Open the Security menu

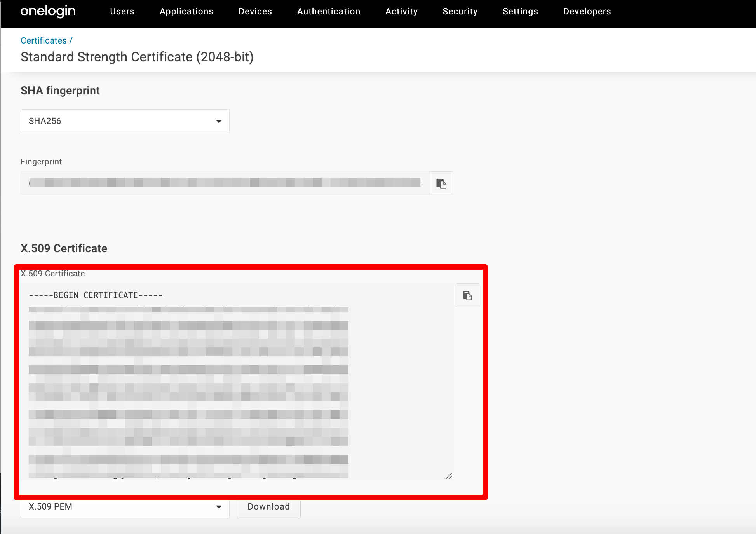pos(460,12)
